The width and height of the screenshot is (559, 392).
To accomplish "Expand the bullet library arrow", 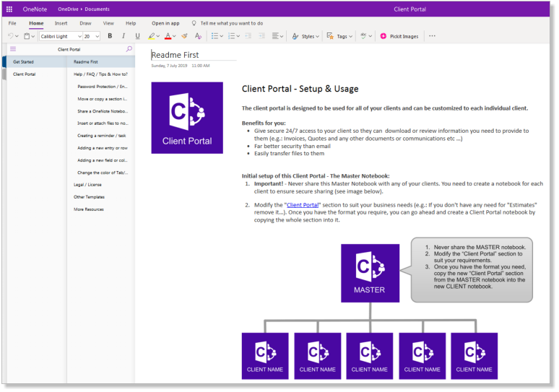I will click(x=222, y=36).
